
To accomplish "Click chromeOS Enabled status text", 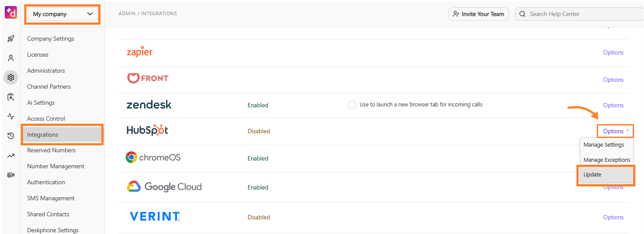I will [258, 158].
